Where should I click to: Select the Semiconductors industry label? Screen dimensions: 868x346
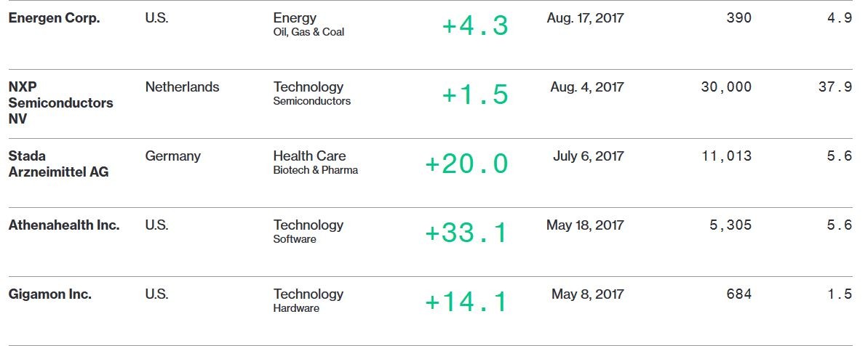point(311,101)
